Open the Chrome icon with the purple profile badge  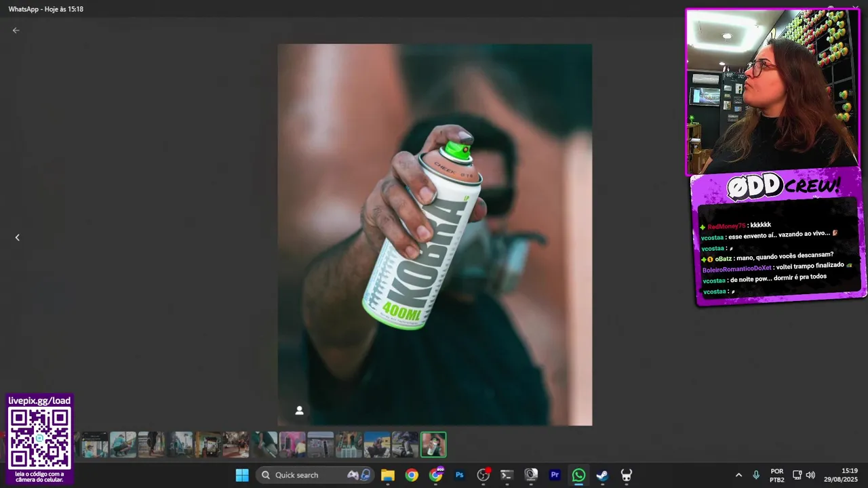point(436,475)
